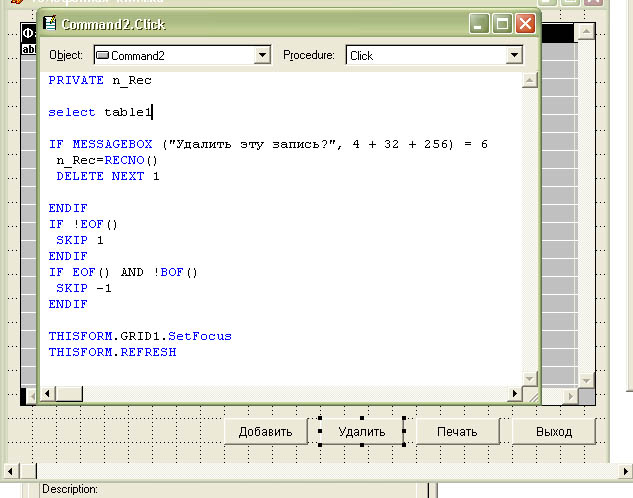Select the Удалить button on the form
Screen dimensions: 633x498
coord(362,432)
